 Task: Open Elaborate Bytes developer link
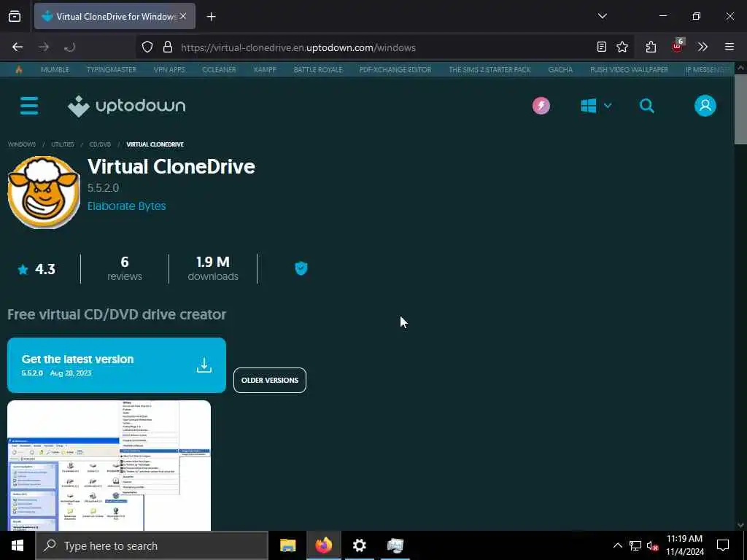(126, 206)
